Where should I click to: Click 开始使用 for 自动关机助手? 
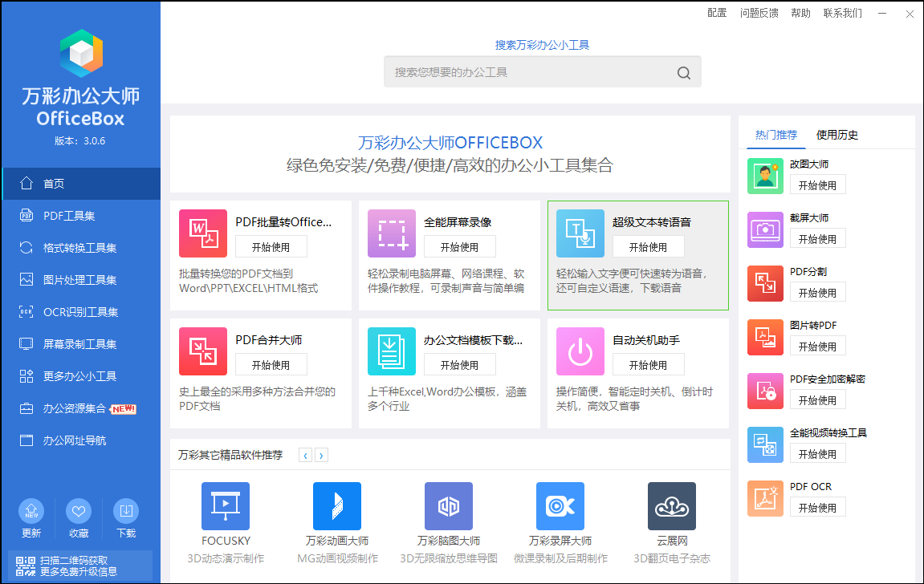point(648,365)
